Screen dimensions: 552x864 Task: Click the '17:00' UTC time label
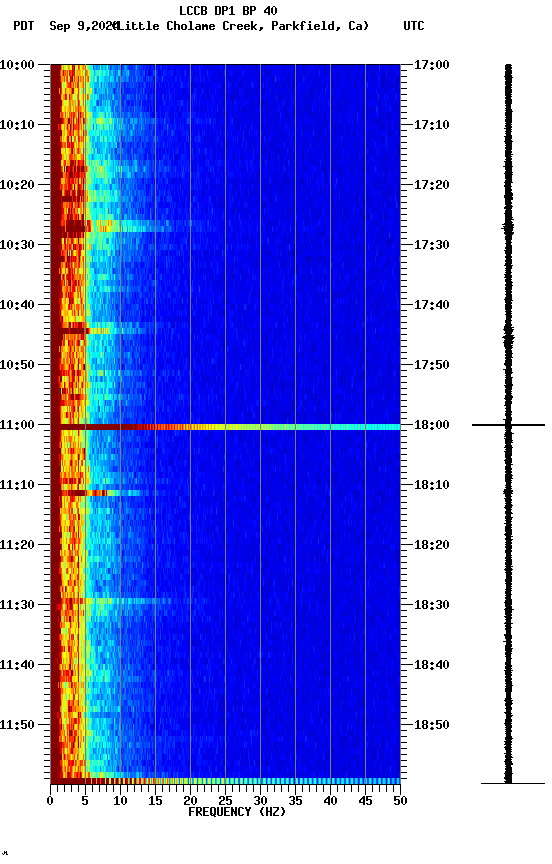432,65
